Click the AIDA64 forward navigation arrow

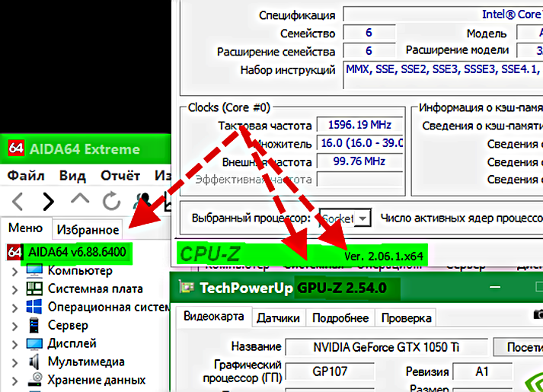point(49,202)
